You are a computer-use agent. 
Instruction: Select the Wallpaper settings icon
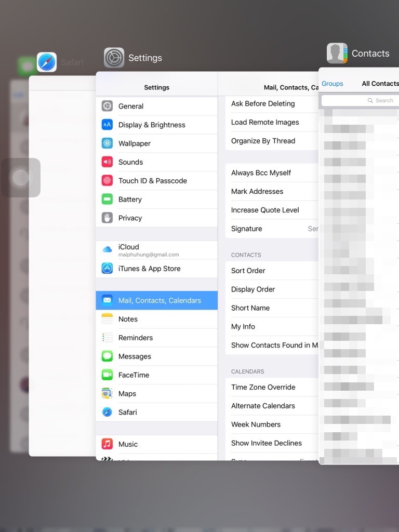pos(108,143)
